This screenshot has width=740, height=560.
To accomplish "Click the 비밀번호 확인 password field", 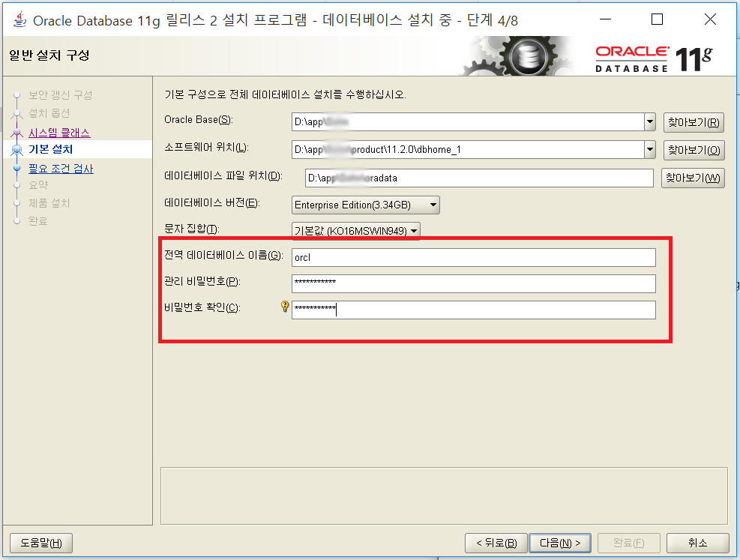I will click(x=473, y=310).
